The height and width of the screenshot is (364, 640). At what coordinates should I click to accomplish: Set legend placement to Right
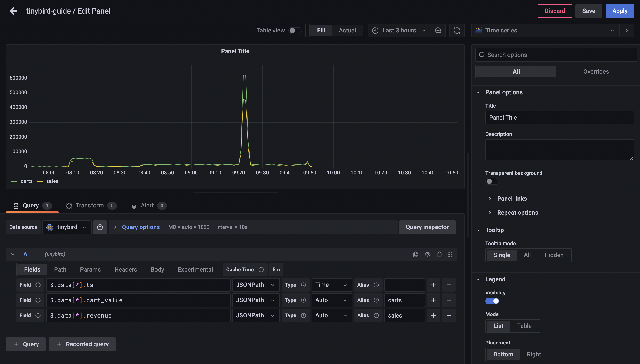click(534, 354)
